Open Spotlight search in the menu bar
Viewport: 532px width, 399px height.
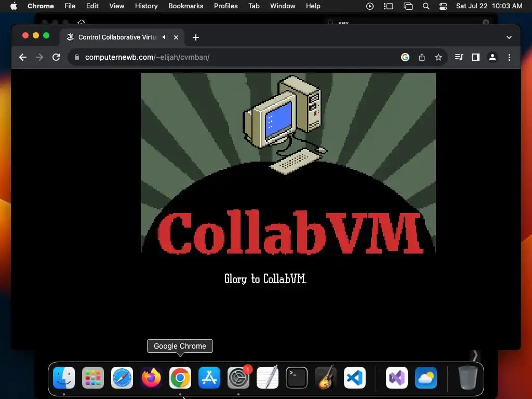[x=426, y=6]
